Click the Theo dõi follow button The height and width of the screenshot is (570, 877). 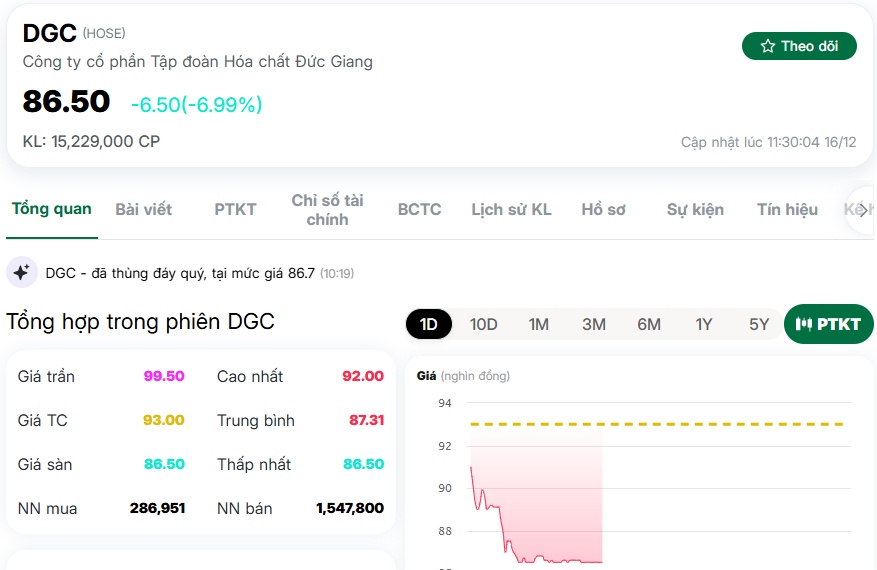[x=799, y=46]
